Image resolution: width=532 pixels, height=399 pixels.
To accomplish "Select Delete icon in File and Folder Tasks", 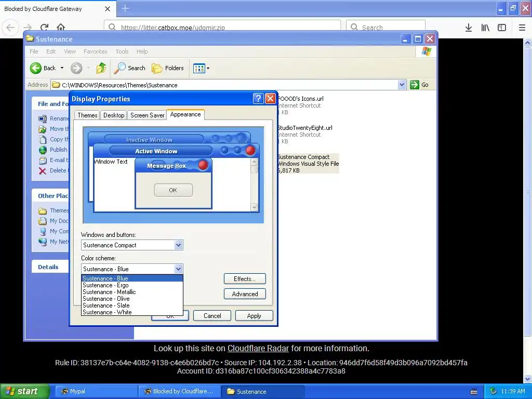I will (43, 170).
